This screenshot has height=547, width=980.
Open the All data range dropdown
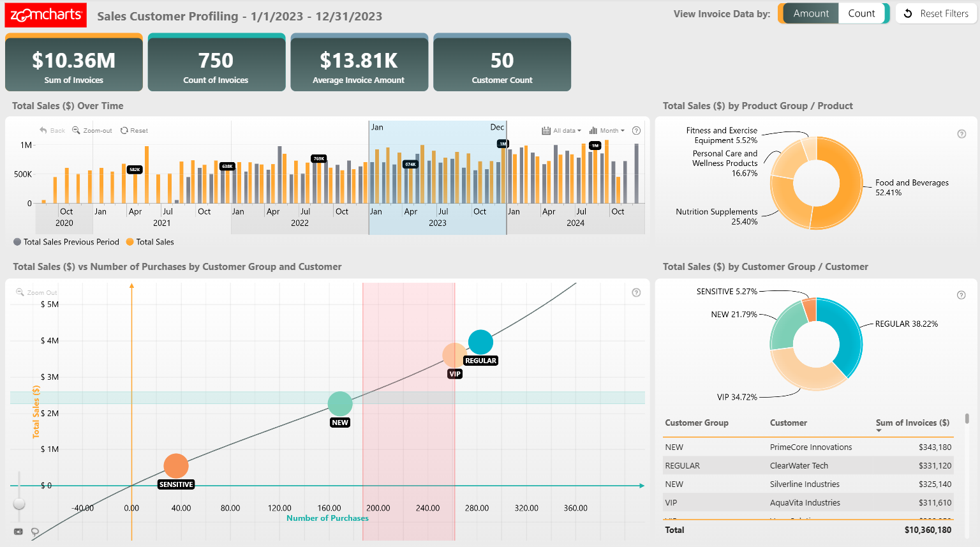tap(561, 130)
